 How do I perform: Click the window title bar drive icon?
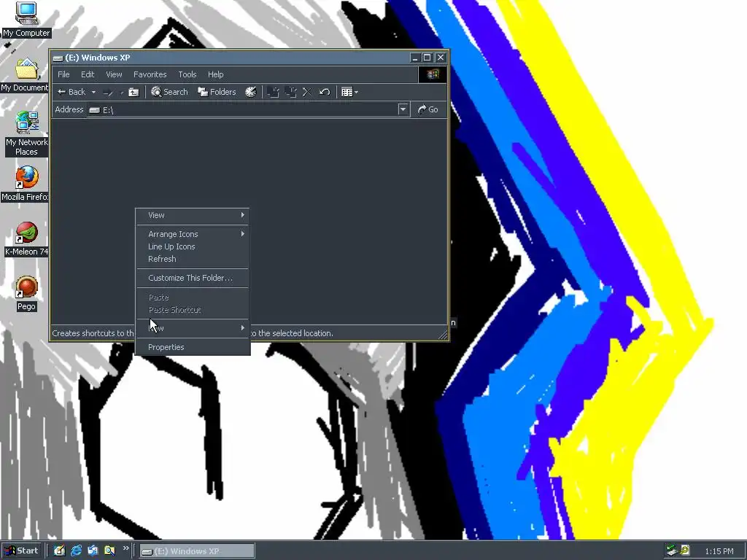point(58,58)
